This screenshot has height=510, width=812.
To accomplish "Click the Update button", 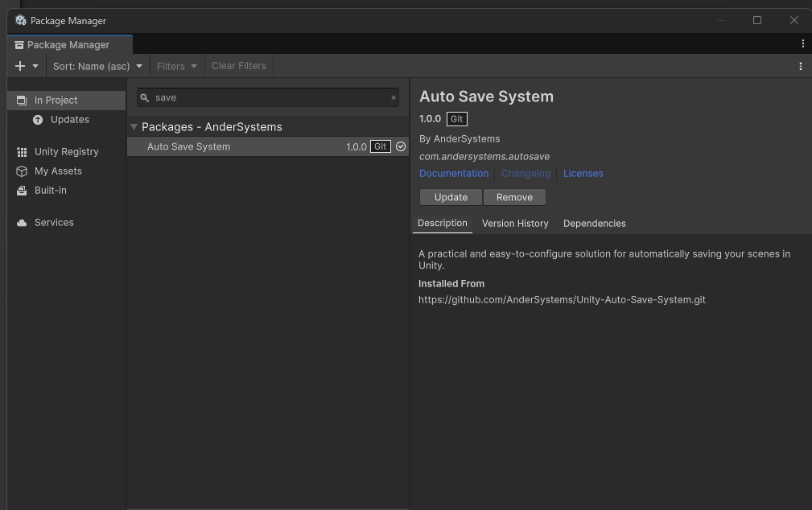I will click(451, 197).
